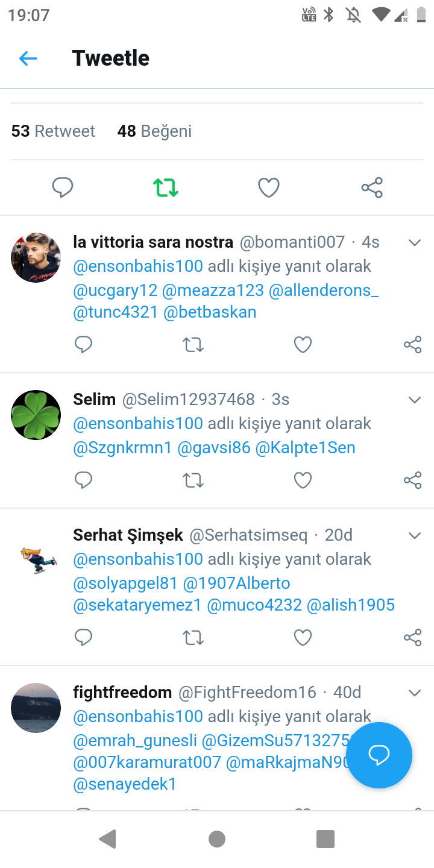Like la vittoria sara nostra's reply
Image resolution: width=434 pixels, height=868 pixels.
(303, 345)
